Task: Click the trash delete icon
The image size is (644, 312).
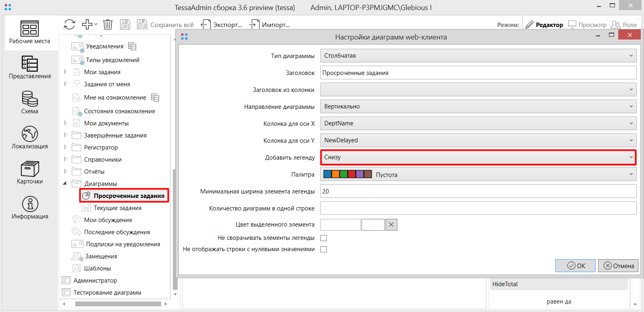Action: [108, 25]
